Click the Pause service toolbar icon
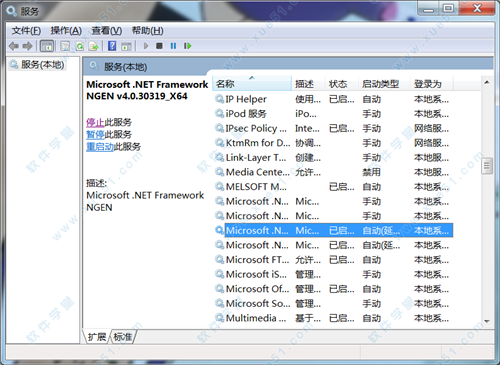500x365 pixels. click(x=173, y=46)
